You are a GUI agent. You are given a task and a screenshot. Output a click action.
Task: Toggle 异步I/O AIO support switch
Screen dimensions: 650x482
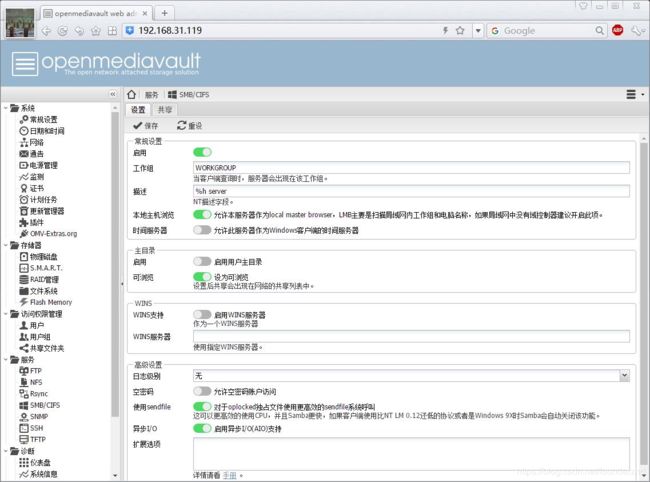tap(202, 428)
